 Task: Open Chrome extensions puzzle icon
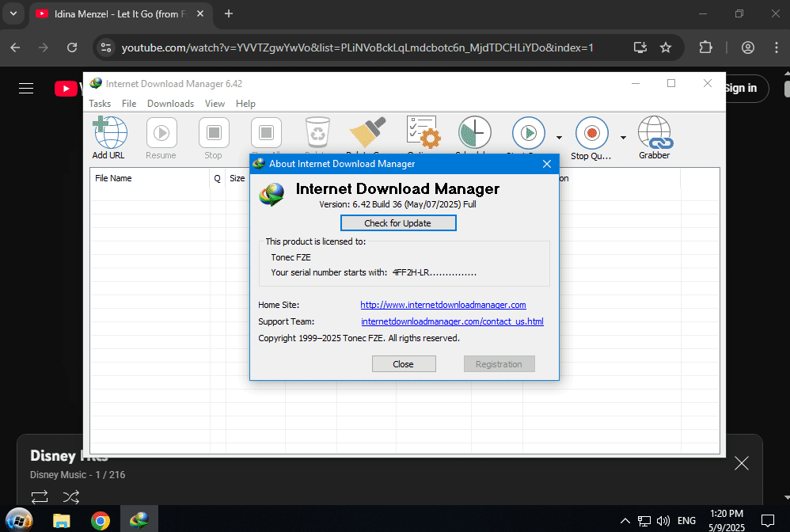pos(705,47)
